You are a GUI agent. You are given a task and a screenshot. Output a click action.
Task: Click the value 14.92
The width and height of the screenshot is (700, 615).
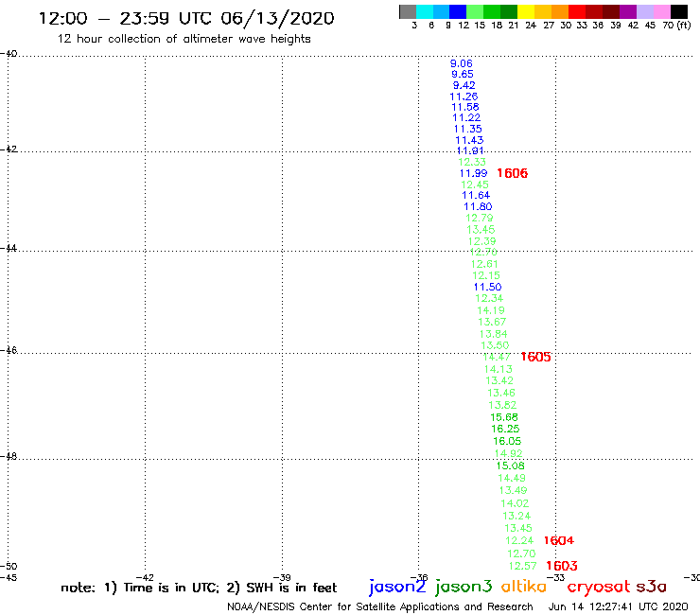point(509,453)
